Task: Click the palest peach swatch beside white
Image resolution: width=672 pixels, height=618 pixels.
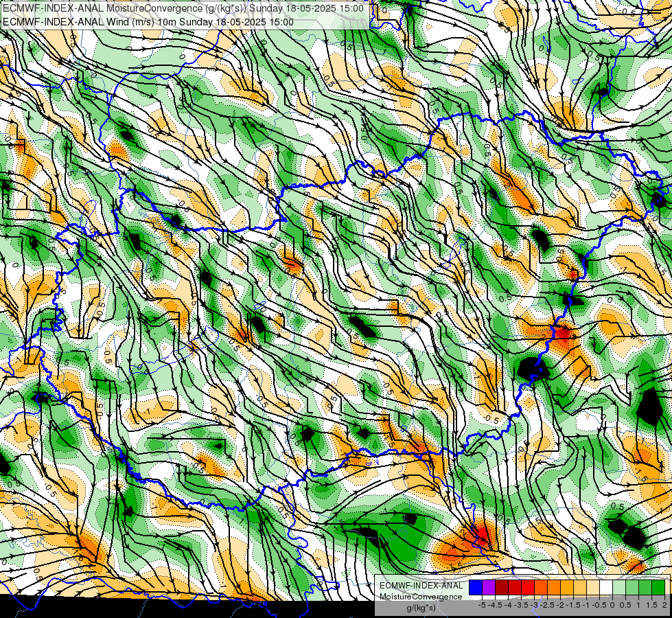Action: [x=593, y=587]
